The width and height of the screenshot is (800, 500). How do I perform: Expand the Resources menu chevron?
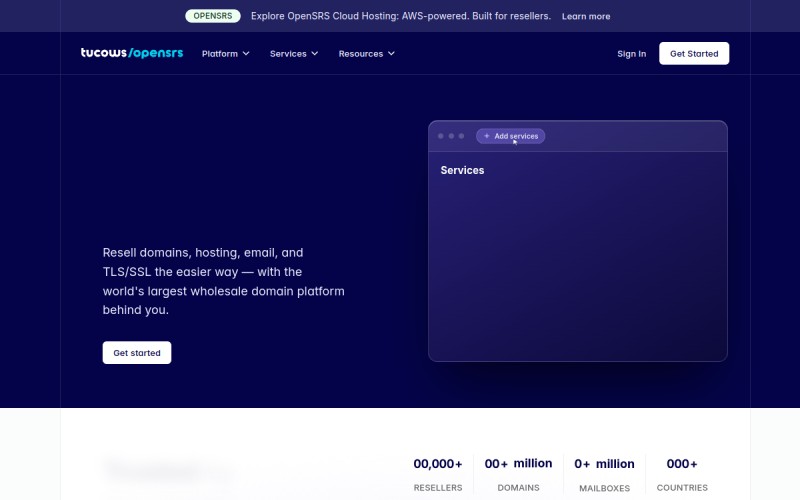coord(391,54)
